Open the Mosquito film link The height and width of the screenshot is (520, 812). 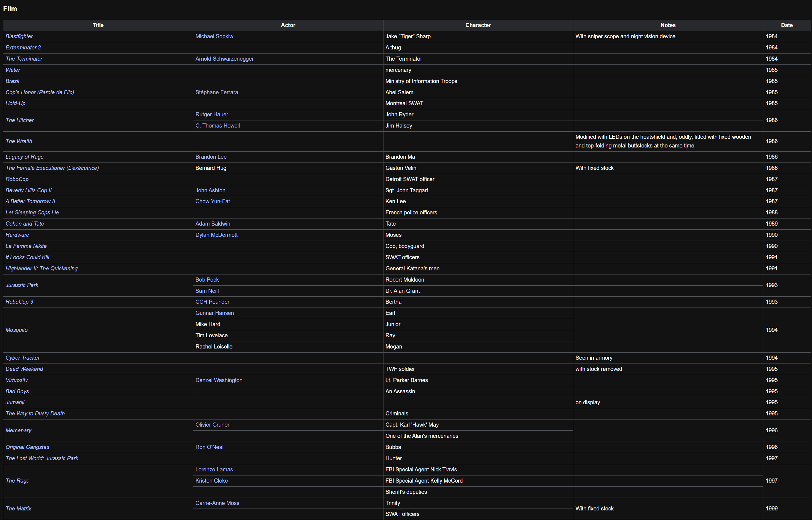pyautogui.click(x=17, y=330)
